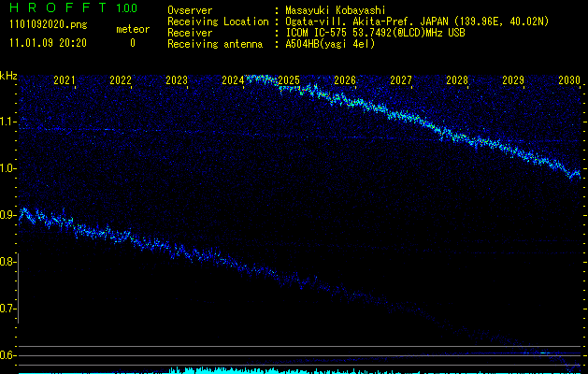Click the 2027 time axis marker
The image size is (588, 374).
click(401, 79)
